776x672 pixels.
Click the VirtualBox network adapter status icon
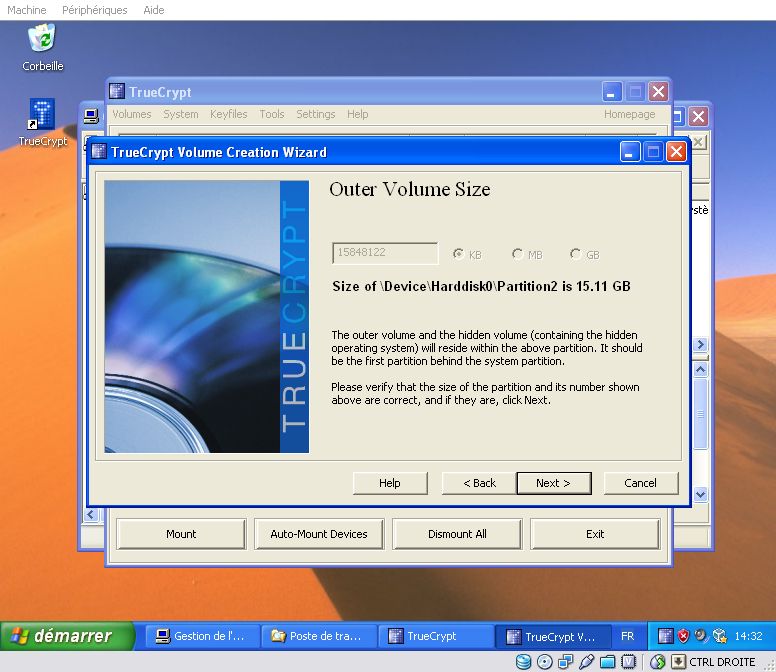[565, 662]
